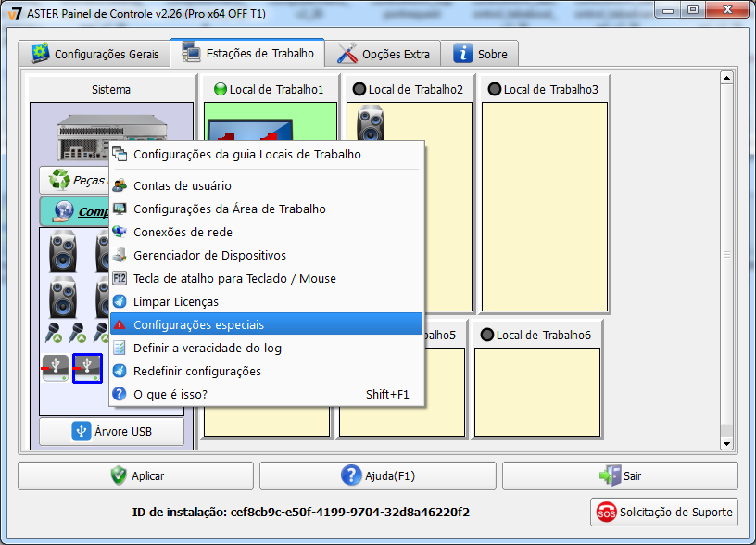Click speaker icon in Local de Trabalho2
The image size is (756, 545).
click(371, 123)
